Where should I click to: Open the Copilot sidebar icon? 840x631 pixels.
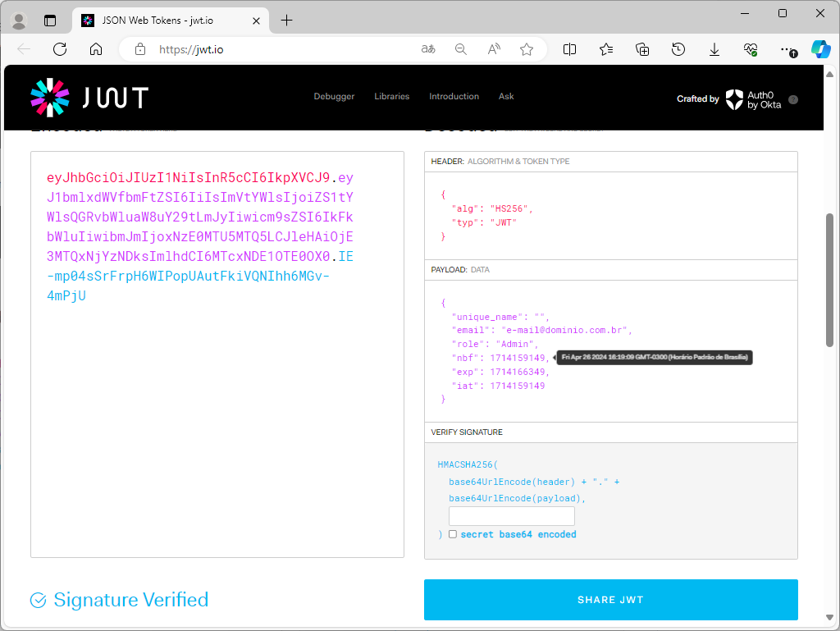point(820,49)
